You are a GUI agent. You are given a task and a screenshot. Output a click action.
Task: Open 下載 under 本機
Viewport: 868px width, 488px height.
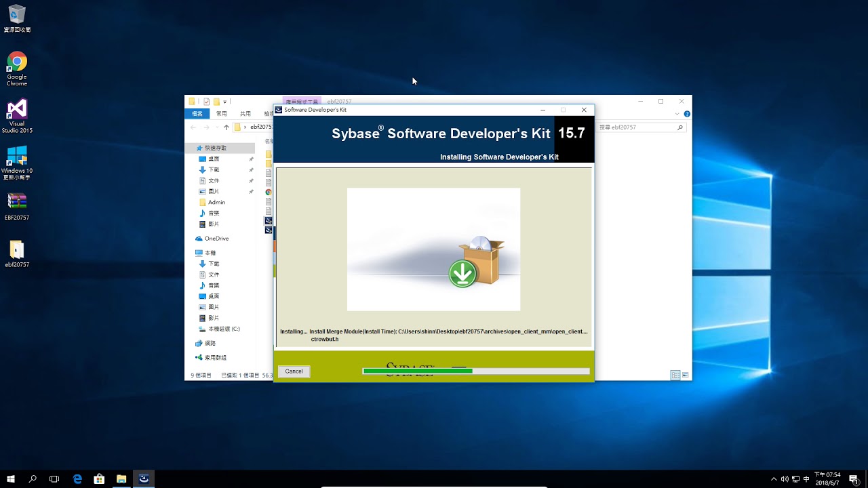pyautogui.click(x=214, y=264)
